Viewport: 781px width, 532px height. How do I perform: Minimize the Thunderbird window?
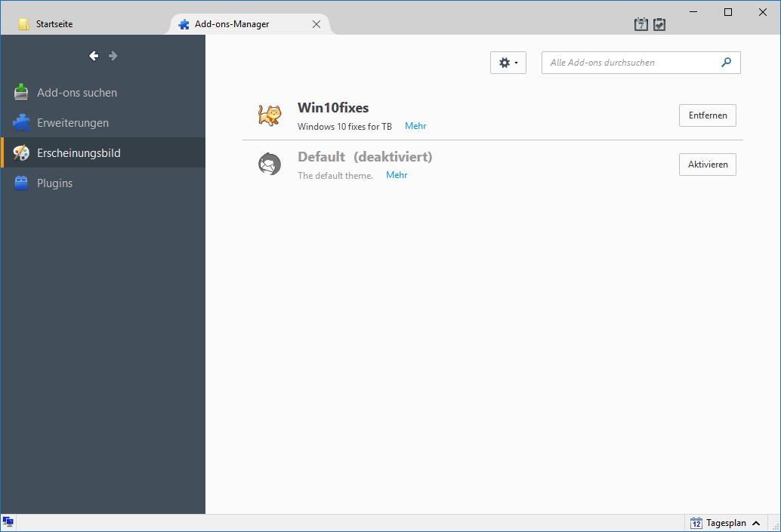click(x=693, y=12)
